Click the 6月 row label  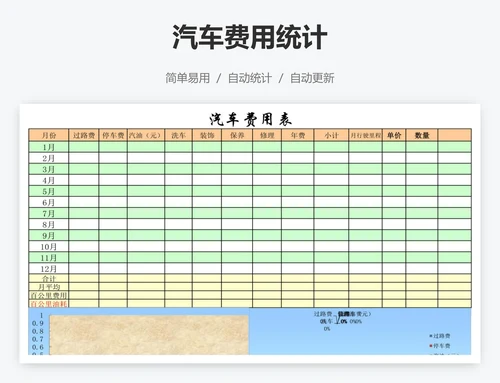pos(49,202)
